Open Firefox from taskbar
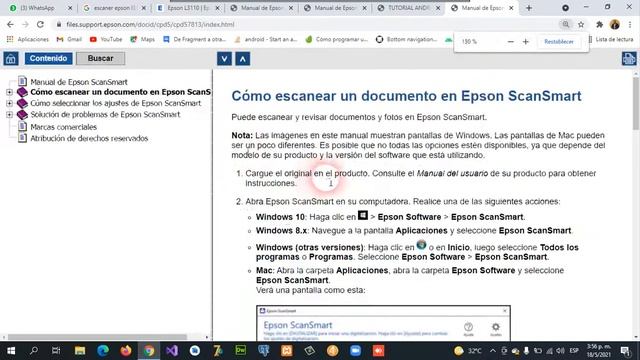The image size is (640, 360). point(126,351)
